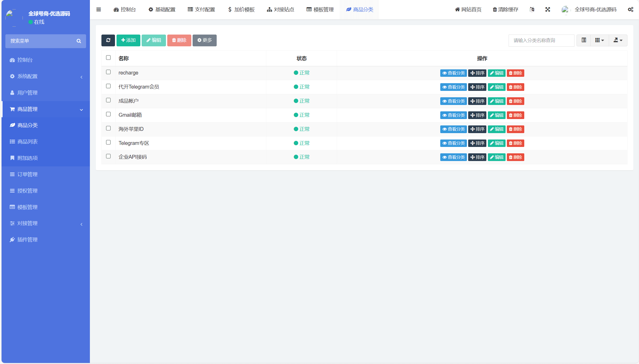639x364 pixels.
Task: Select the Telegram专区 row checkbox
Action: [108, 142]
